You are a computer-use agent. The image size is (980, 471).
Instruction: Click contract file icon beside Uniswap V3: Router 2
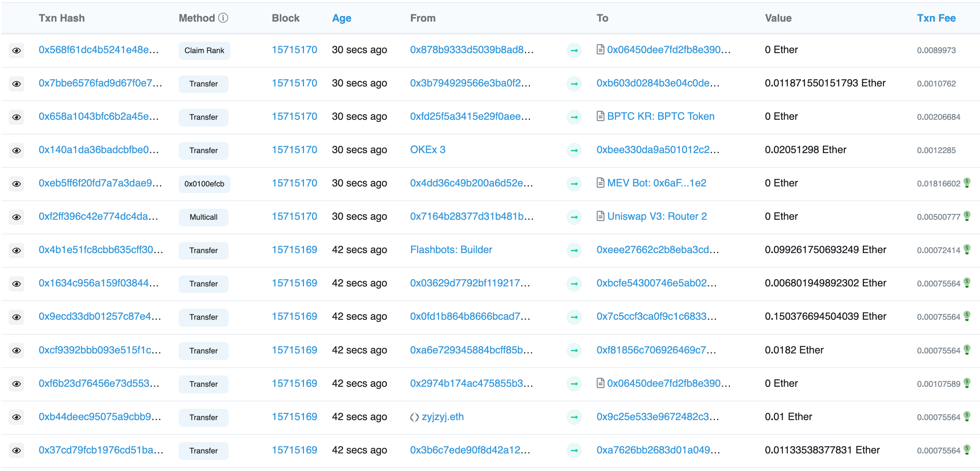pos(600,216)
